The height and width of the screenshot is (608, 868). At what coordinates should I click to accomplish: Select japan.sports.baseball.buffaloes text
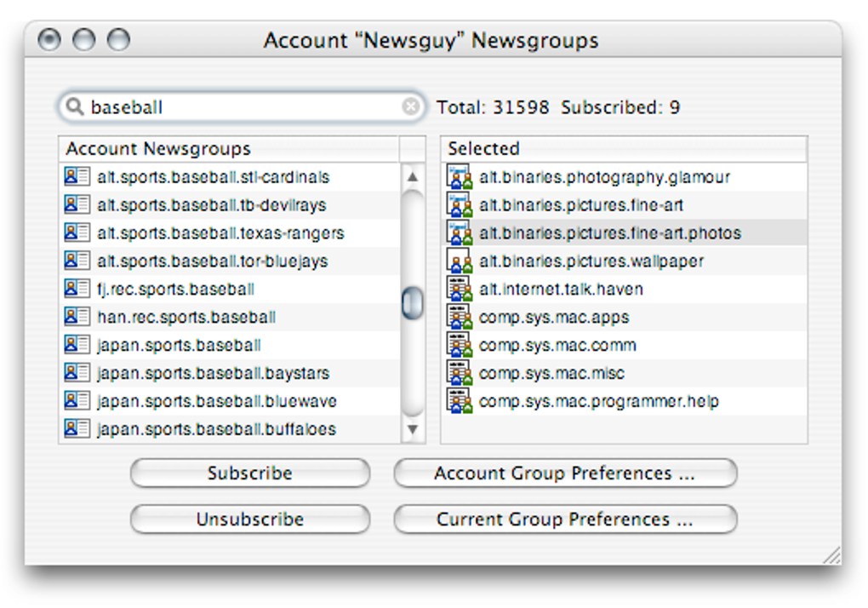216,429
